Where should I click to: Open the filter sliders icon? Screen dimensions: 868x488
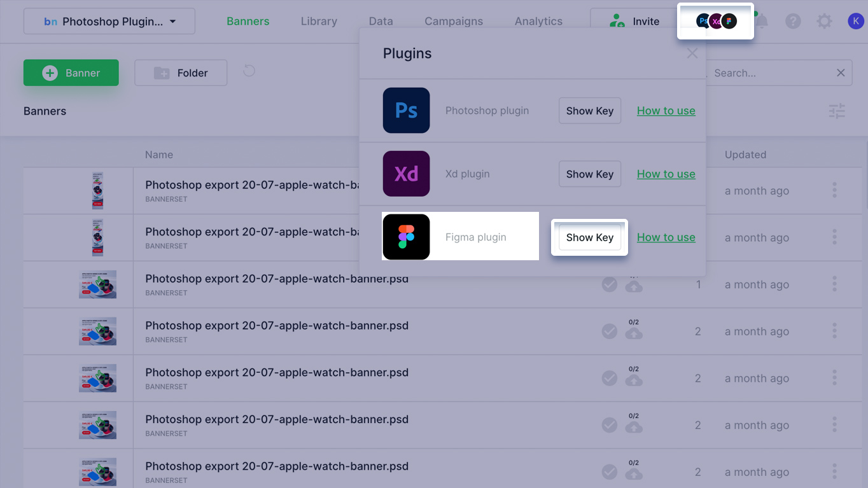coord(837,111)
